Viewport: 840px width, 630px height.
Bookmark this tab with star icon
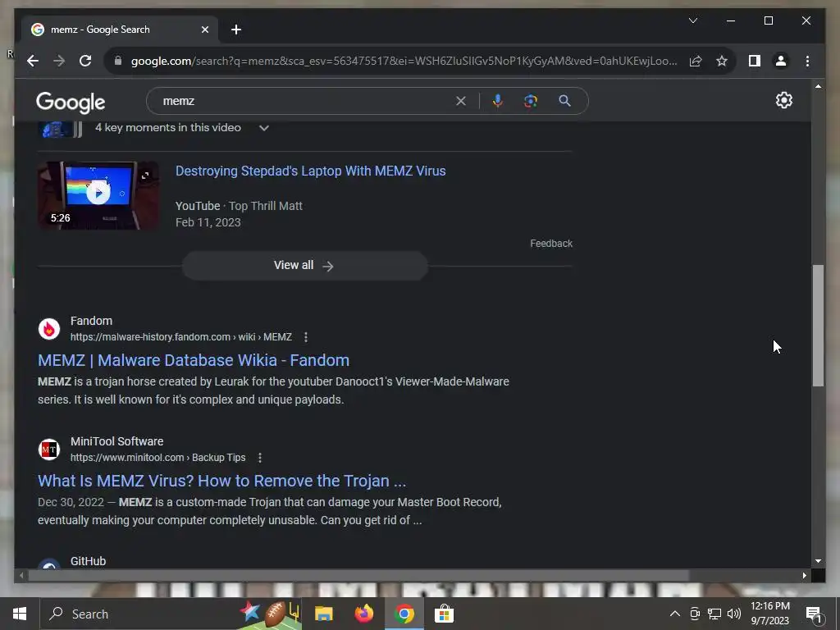[x=722, y=61]
